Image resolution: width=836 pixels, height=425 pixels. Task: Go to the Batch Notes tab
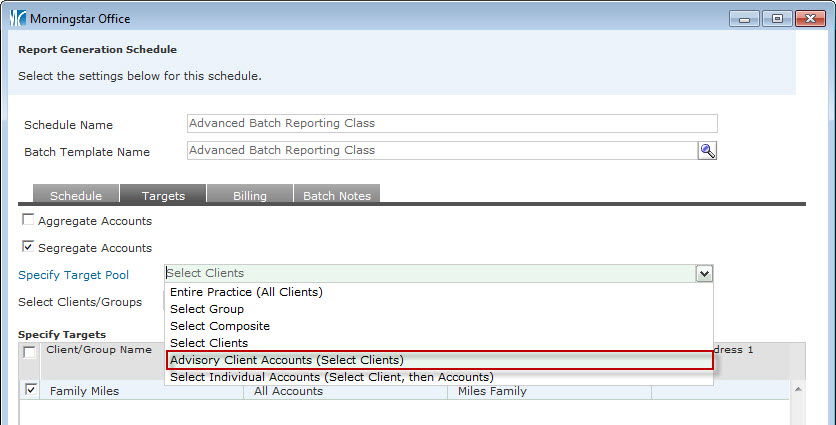click(337, 196)
